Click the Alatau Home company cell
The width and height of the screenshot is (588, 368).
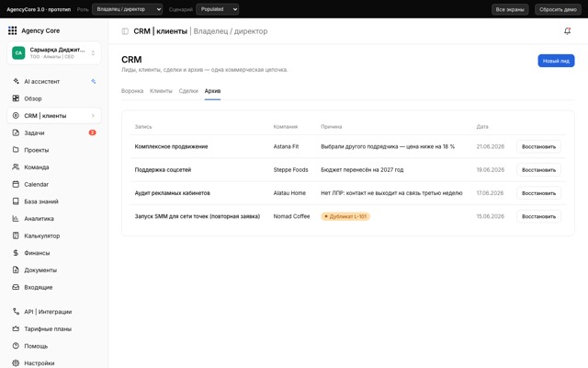pos(289,193)
